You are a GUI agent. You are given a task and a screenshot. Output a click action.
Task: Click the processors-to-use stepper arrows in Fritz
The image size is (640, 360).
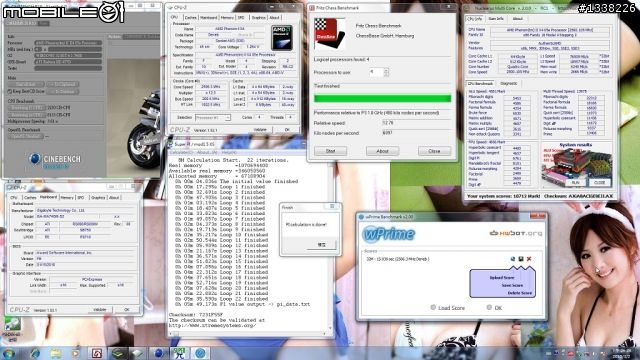pyautogui.click(x=386, y=72)
